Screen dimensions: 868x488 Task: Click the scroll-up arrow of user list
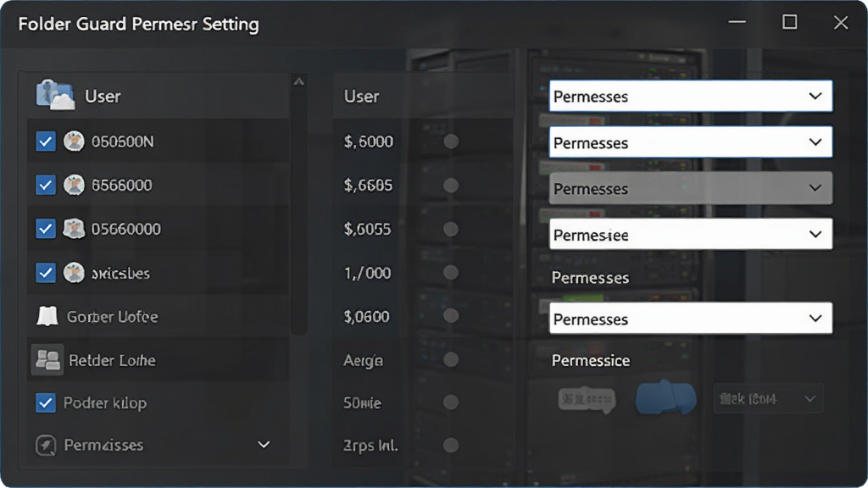299,82
